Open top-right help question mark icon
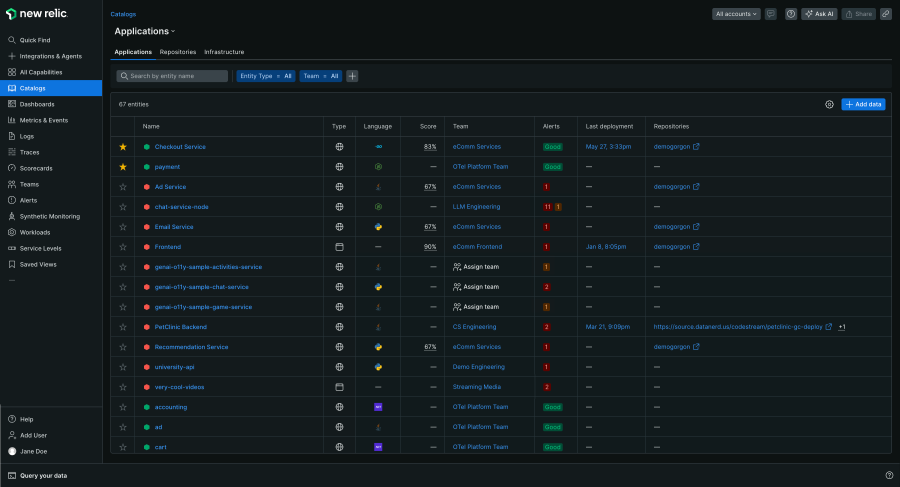Image resolution: width=900 pixels, height=487 pixels. click(791, 14)
